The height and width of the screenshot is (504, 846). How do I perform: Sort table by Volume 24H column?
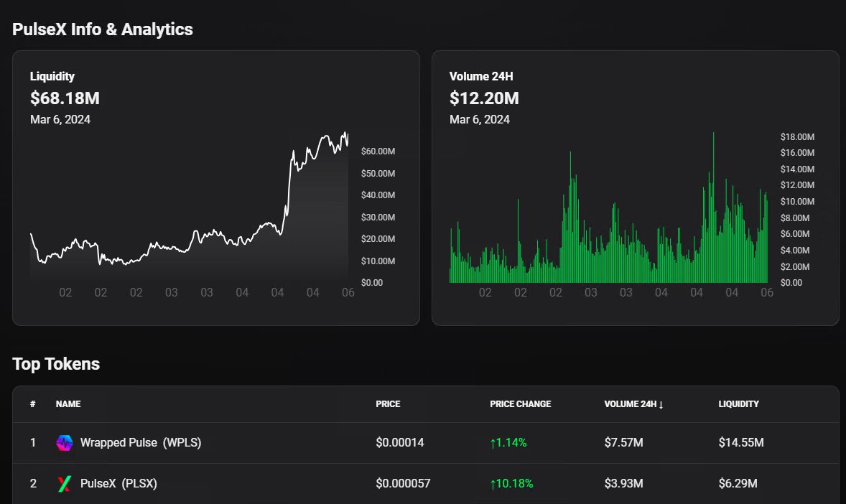[633, 404]
